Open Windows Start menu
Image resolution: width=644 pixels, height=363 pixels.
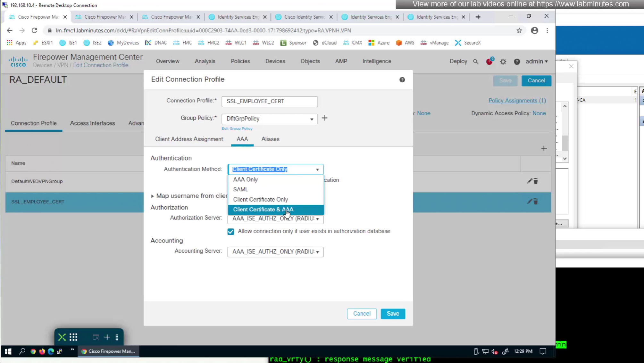tap(8, 351)
